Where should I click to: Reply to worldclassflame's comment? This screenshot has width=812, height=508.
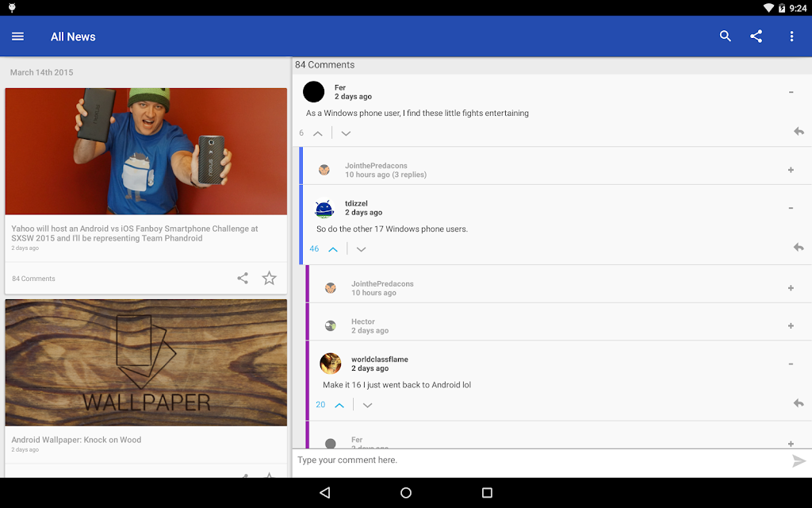point(799,403)
